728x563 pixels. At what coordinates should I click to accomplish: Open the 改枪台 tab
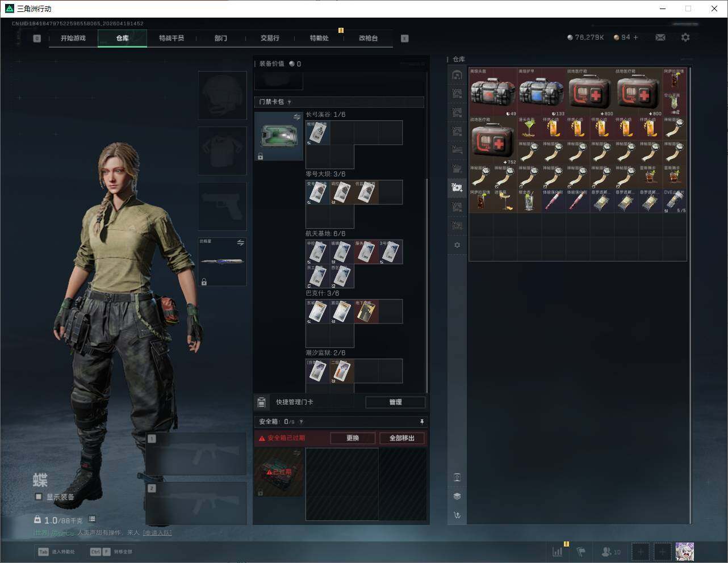368,38
